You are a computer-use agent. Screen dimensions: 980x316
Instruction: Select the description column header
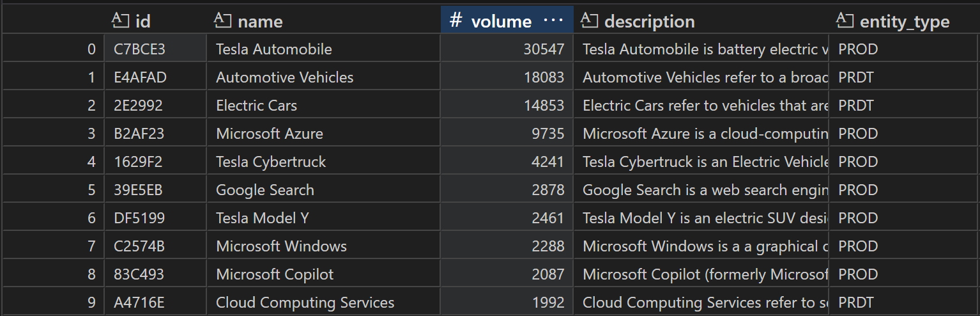coord(701,21)
